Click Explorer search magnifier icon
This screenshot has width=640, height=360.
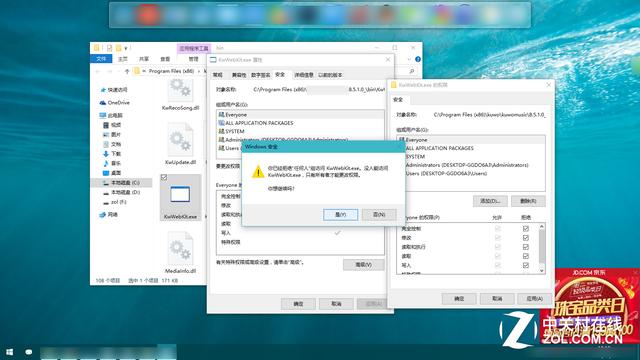point(412,71)
